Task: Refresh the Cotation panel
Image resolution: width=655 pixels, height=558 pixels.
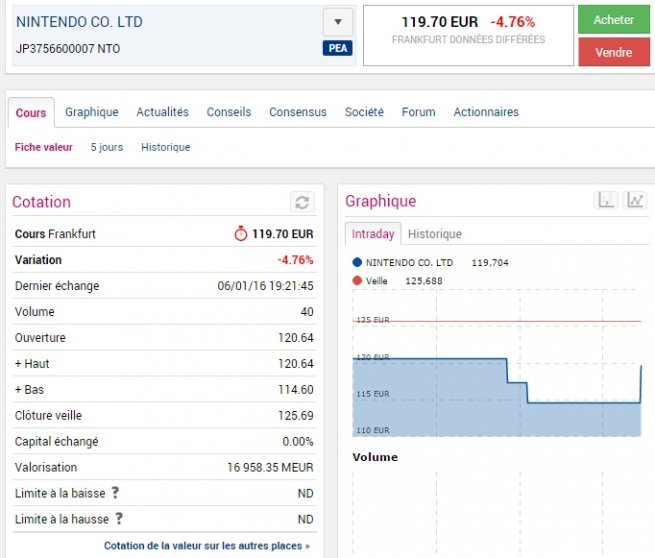Action: (x=302, y=202)
